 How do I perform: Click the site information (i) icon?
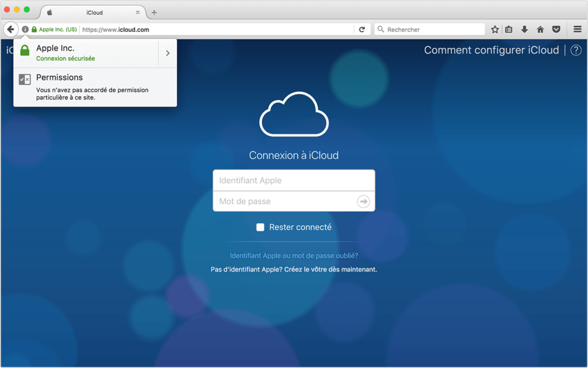click(25, 29)
